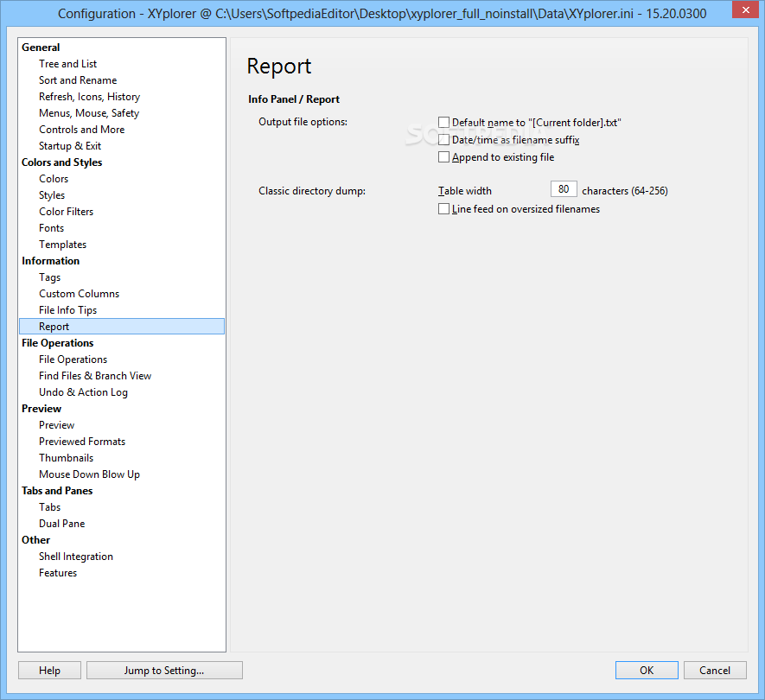This screenshot has width=765, height=700.
Task: Select the Information category heading
Action: tap(51, 261)
